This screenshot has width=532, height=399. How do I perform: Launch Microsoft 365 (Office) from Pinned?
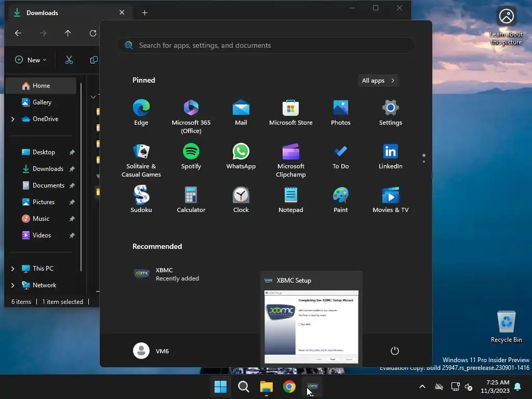[x=191, y=116]
